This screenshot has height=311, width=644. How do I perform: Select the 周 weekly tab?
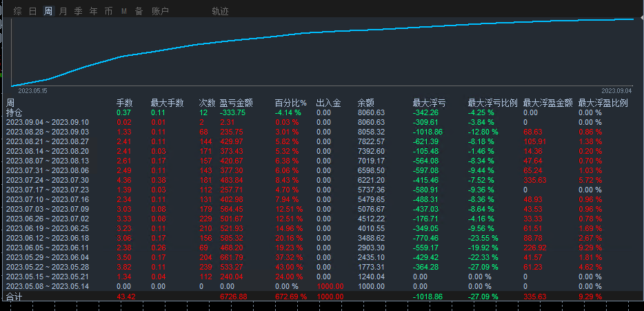pyautogui.click(x=48, y=12)
